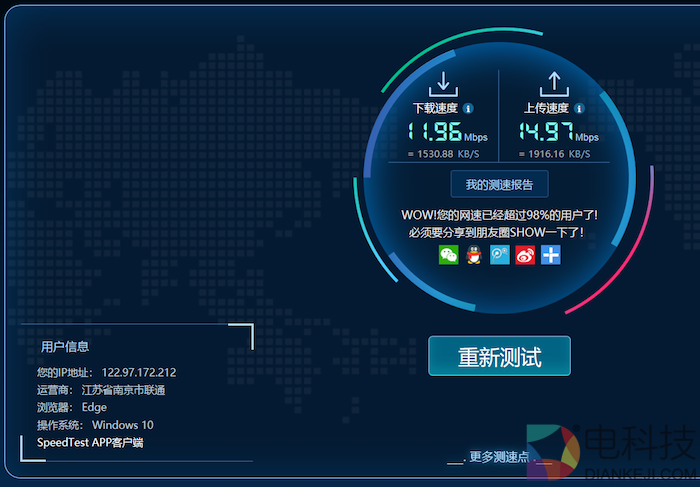700x487 pixels.
Task: Click the IP address 122.97.172.212
Action: tap(139, 373)
